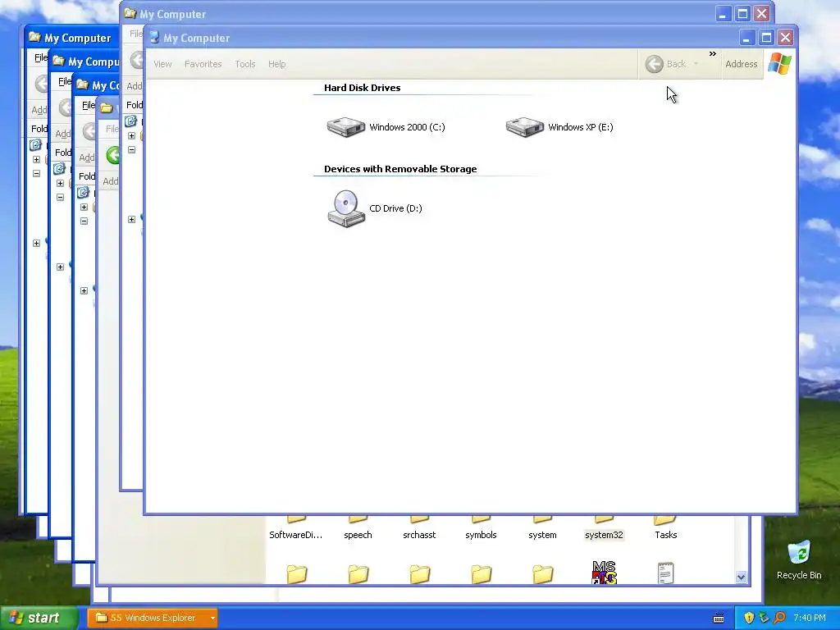Click the orange magnifier tray icon
The width and height of the screenshot is (840, 630).
coord(779,618)
